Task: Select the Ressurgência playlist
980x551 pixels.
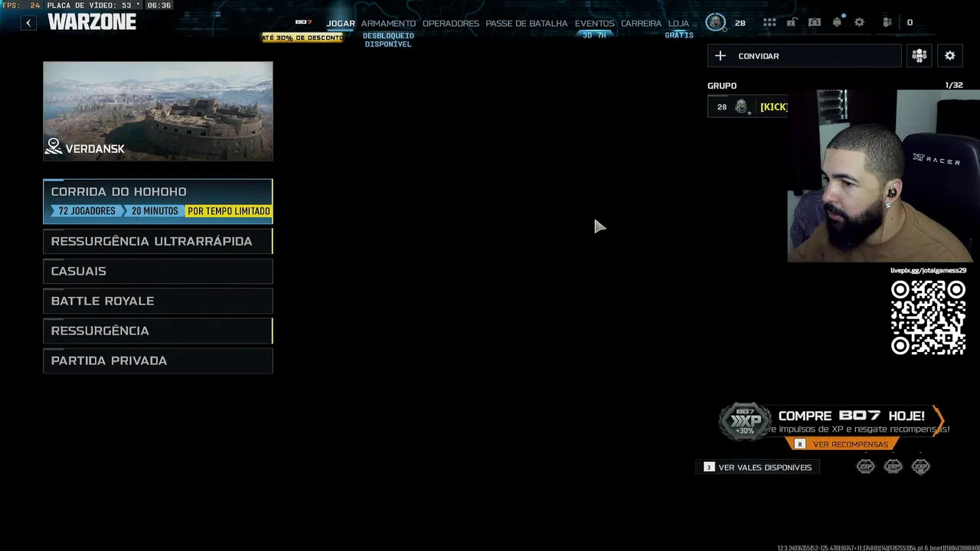Action: pos(158,331)
